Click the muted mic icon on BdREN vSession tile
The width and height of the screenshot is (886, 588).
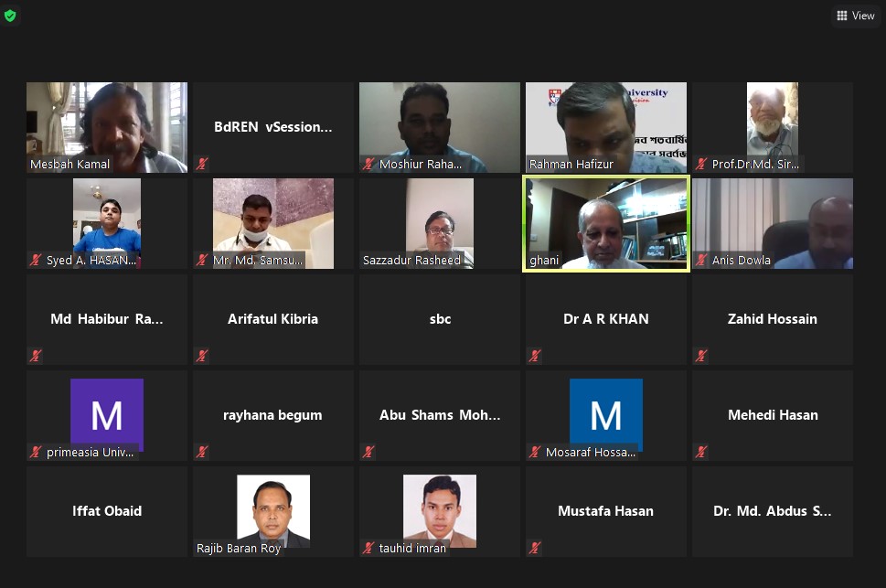coord(202,164)
